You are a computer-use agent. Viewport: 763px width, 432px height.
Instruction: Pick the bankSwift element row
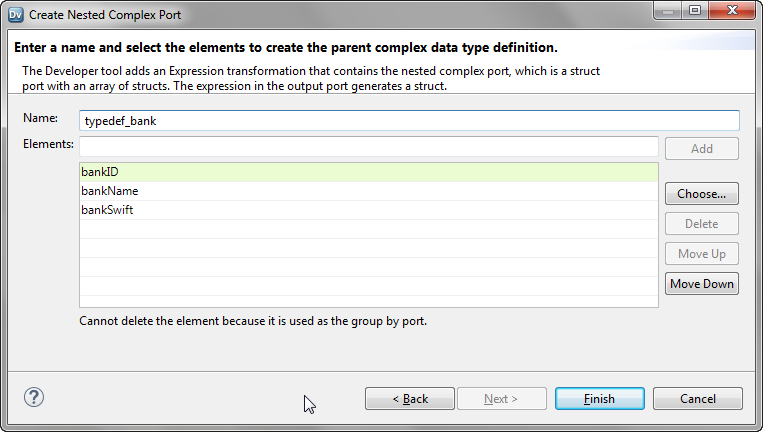point(368,210)
